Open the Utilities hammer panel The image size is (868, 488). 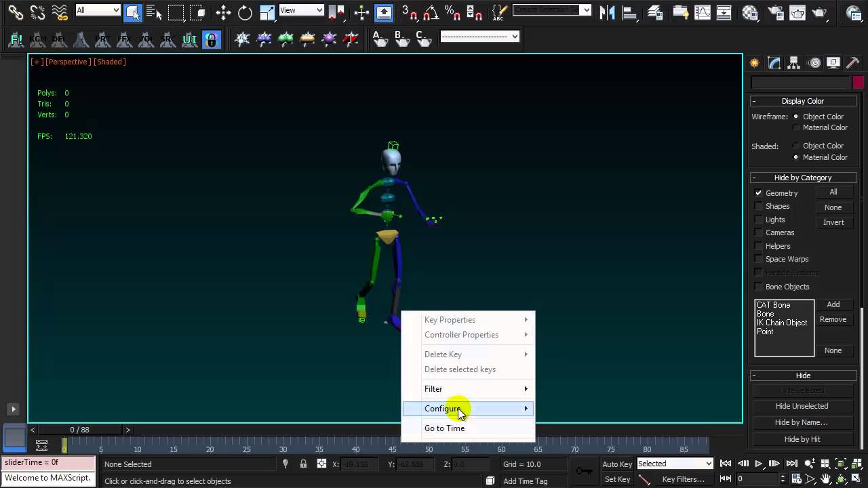853,63
